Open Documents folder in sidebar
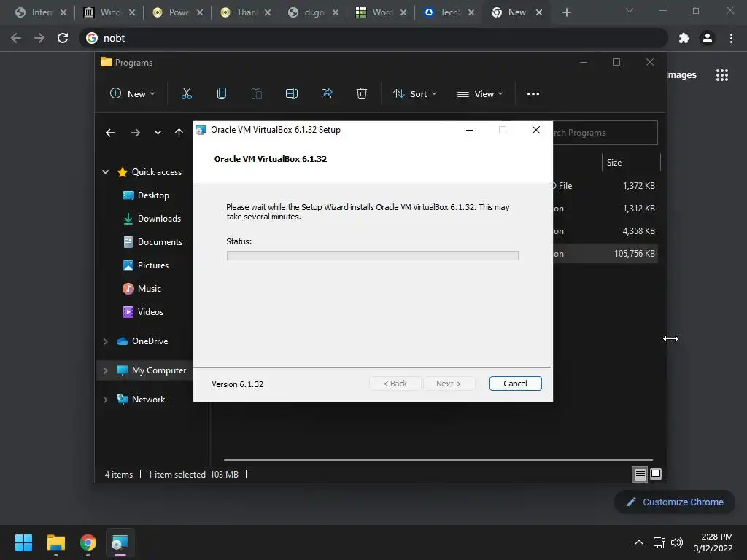 [x=152, y=242]
